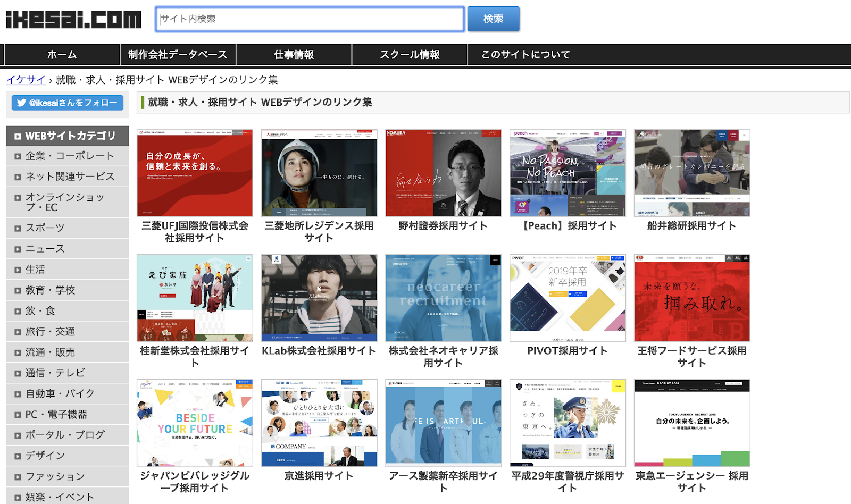
Task: Click 船井総研採用サイト title link
Action: click(692, 226)
